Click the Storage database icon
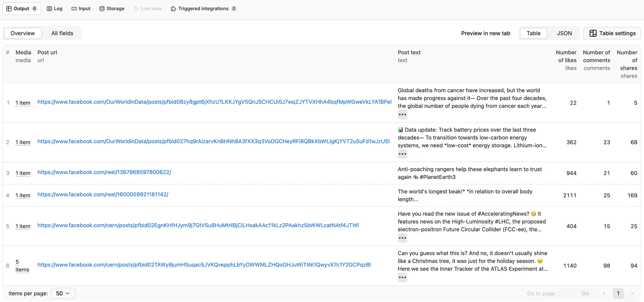 [102, 9]
